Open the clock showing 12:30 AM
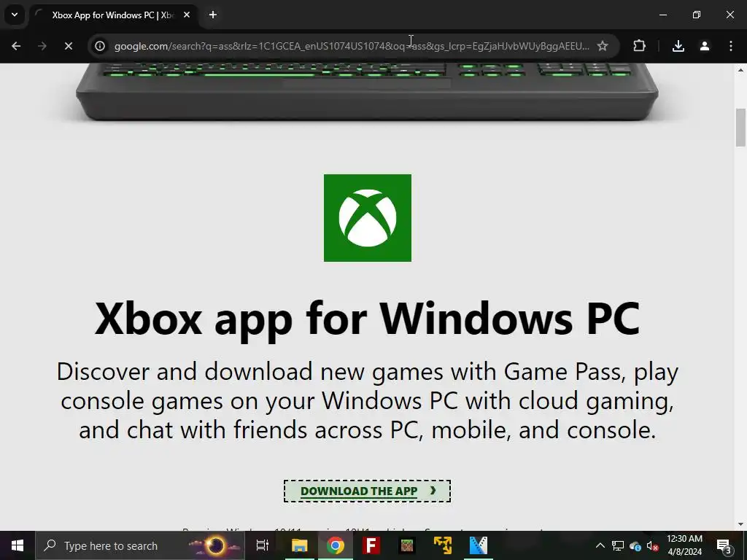 tap(684, 545)
